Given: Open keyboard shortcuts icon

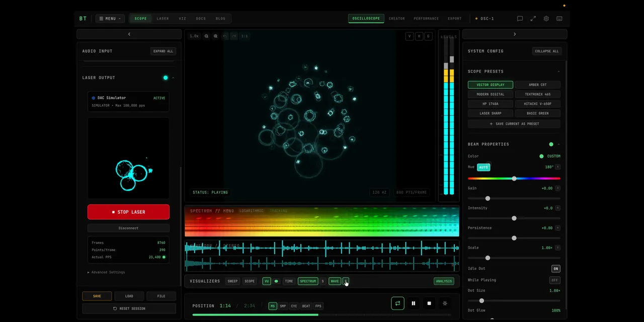Looking at the screenshot, I should point(559,19).
